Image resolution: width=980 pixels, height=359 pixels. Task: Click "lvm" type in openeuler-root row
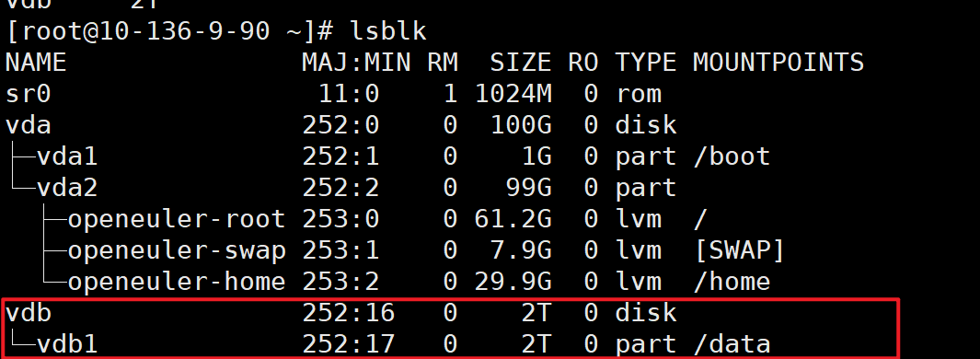click(x=638, y=219)
